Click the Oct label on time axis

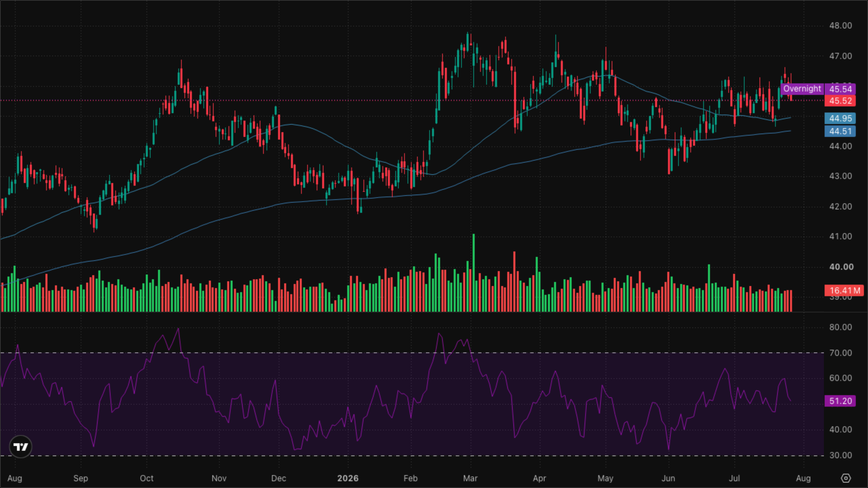[146, 478]
